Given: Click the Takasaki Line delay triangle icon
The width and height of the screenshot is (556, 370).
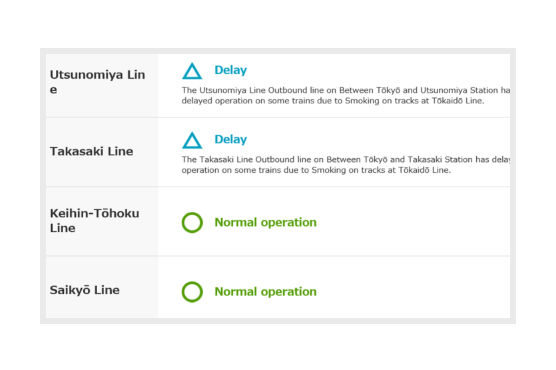Looking at the screenshot, I should tap(192, 140).
